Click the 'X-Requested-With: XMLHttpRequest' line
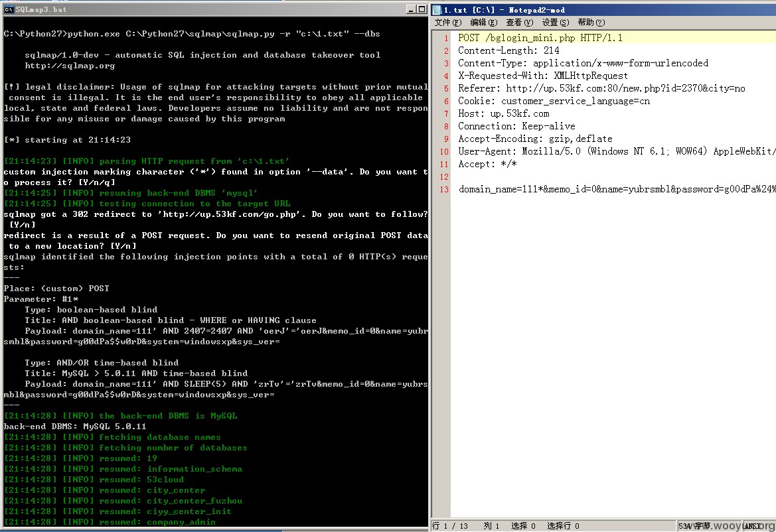 tap(542, 76)
